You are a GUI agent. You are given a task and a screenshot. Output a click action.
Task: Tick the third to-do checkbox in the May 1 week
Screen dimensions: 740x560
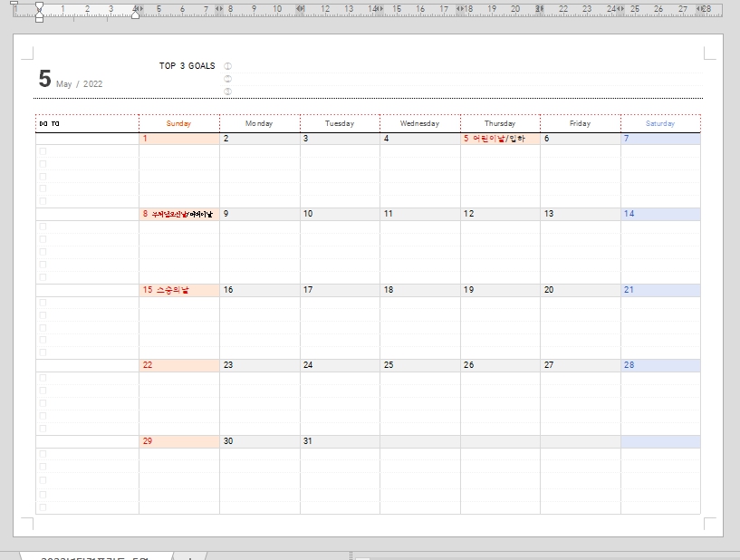[43, 176]
